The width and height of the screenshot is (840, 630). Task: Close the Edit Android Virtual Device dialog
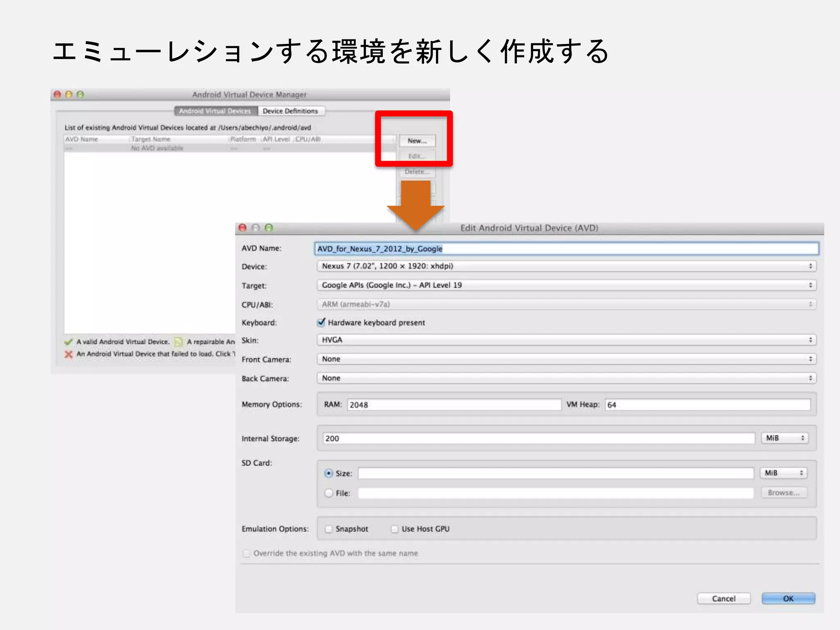pos(242,228)
